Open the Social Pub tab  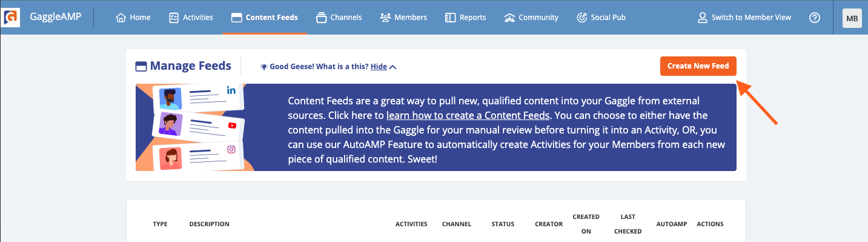tap(601, 18)
